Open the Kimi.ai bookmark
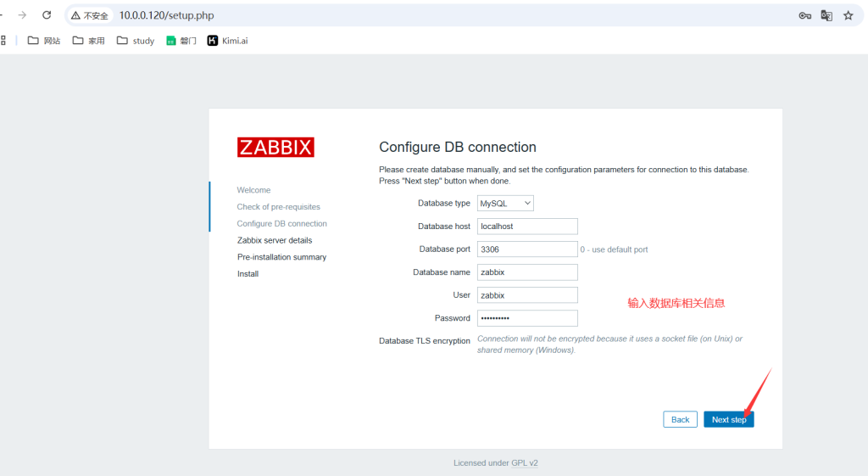This screenshot has height=476, width=868. point(227,41)
